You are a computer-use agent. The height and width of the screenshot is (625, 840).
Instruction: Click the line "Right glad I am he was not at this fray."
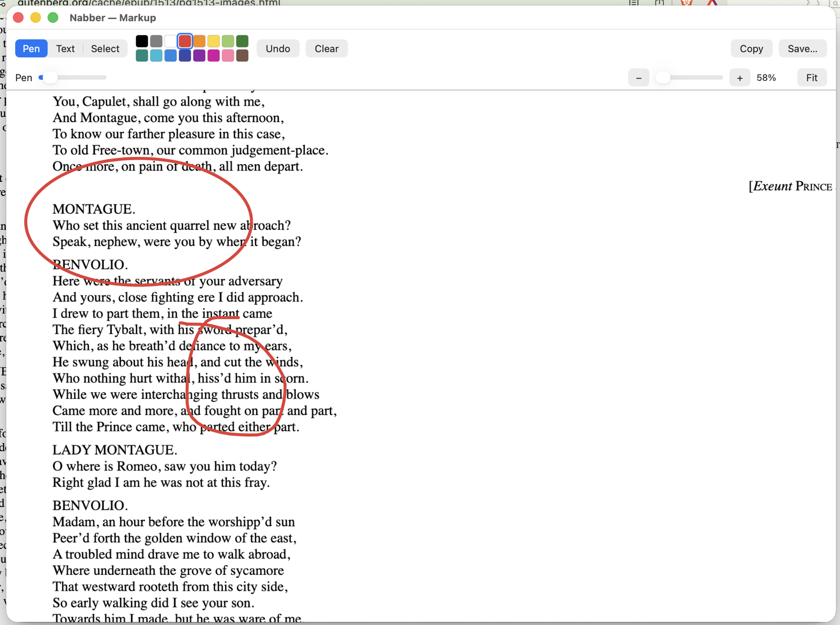(161, 483)
